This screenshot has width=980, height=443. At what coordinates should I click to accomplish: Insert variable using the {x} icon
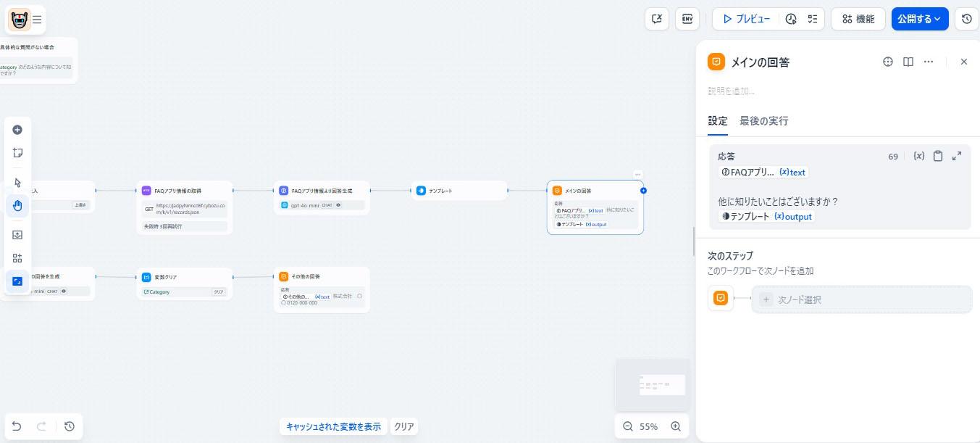pyautogui.click(x=918, y=156)
